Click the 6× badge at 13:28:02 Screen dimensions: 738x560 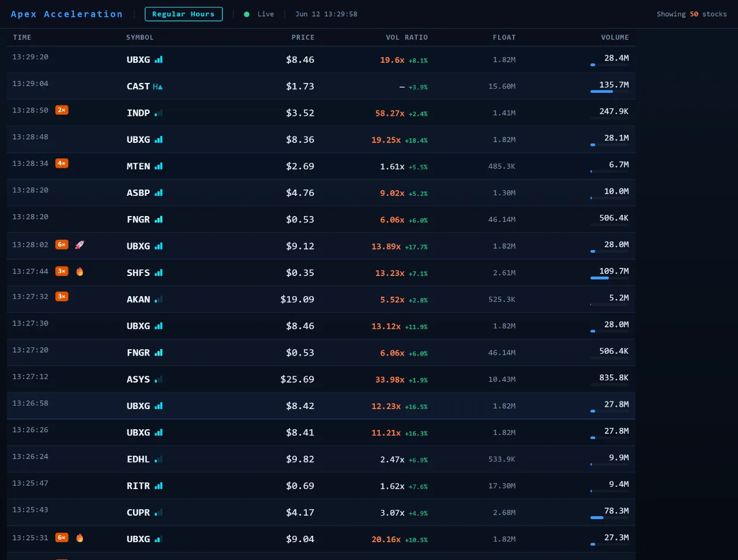point(62,244)
